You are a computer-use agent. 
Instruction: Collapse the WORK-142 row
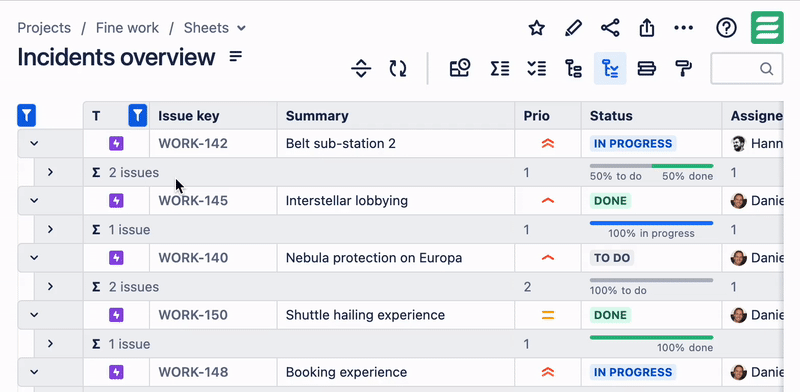coord(34,143)
